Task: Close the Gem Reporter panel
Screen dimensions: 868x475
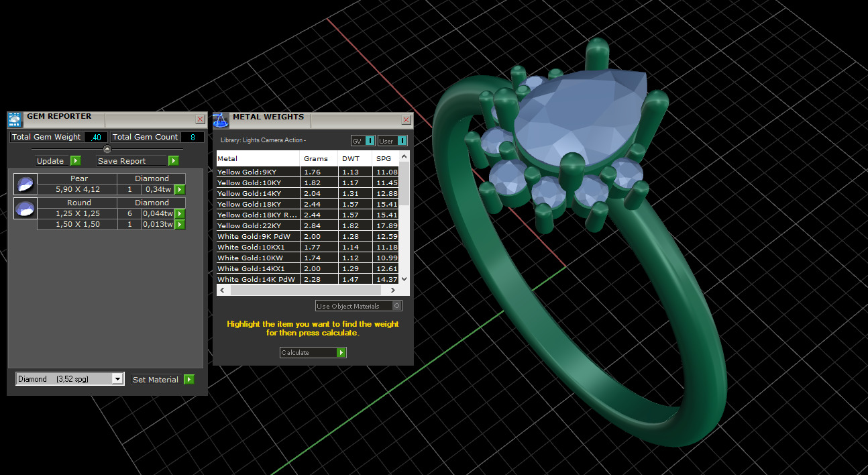Action: tap(200, 119)
